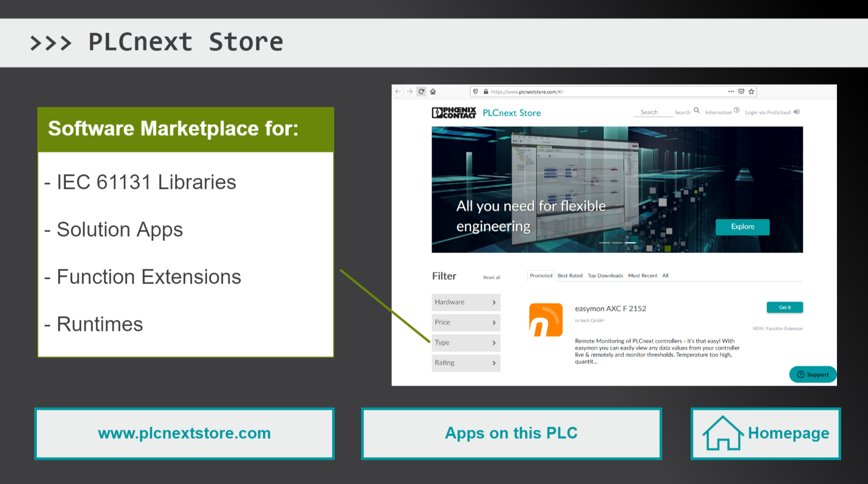Open the Information link
Image resolution: width=868 pixels, height=484 pixels.
719,112
